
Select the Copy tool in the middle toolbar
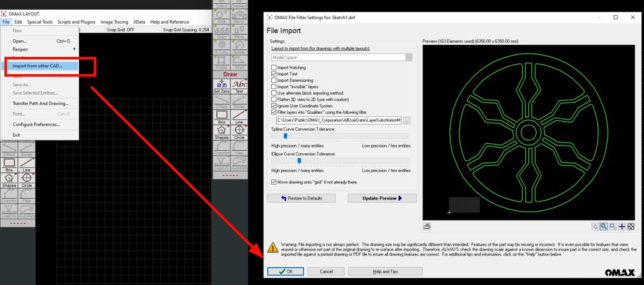click(221, 32)
